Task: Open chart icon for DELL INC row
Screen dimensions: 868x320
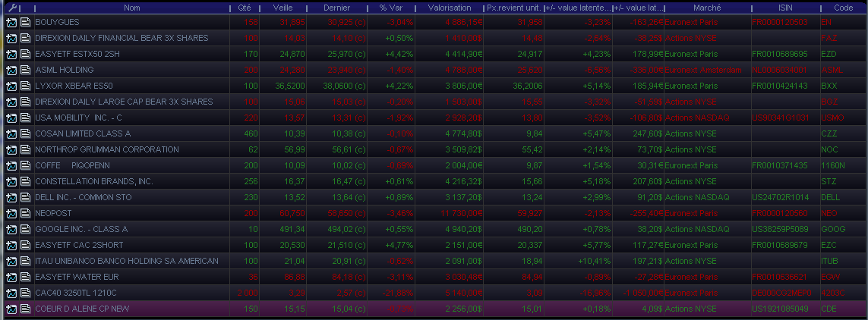Action: point(11,197)
